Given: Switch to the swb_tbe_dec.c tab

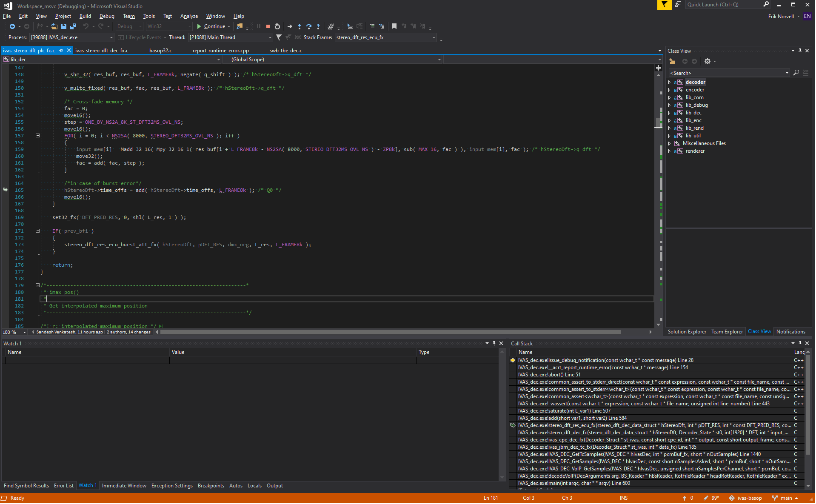Looking at the screenshot, I should tap(285, 51).
